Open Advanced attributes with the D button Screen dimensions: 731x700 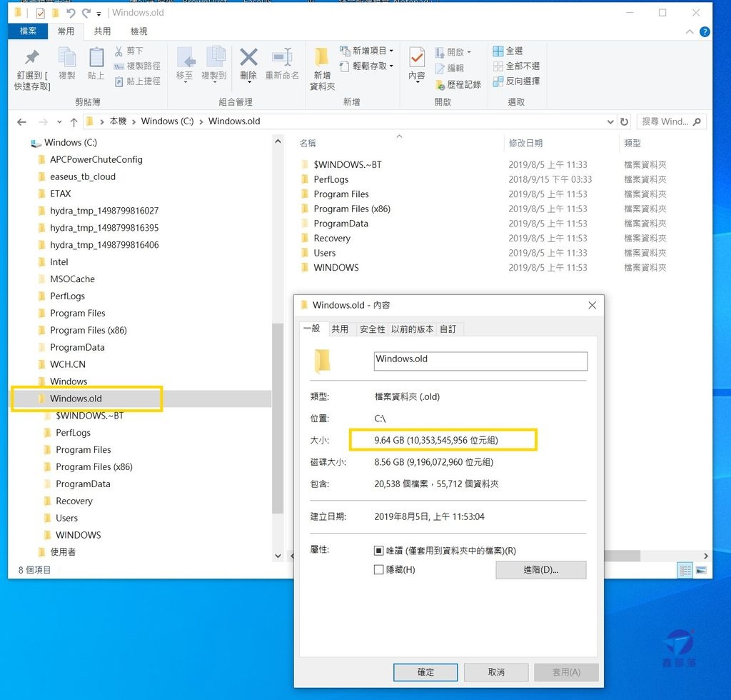(541, 570)
